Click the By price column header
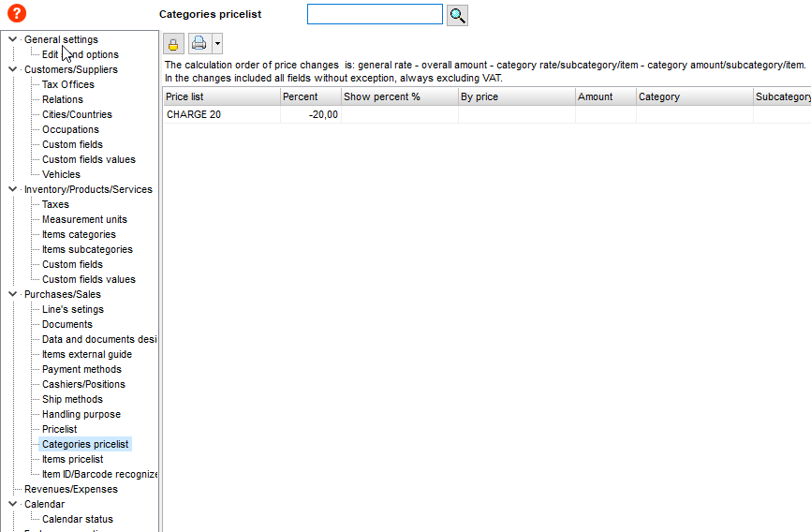The image size is (811, 532). [517, 96]
